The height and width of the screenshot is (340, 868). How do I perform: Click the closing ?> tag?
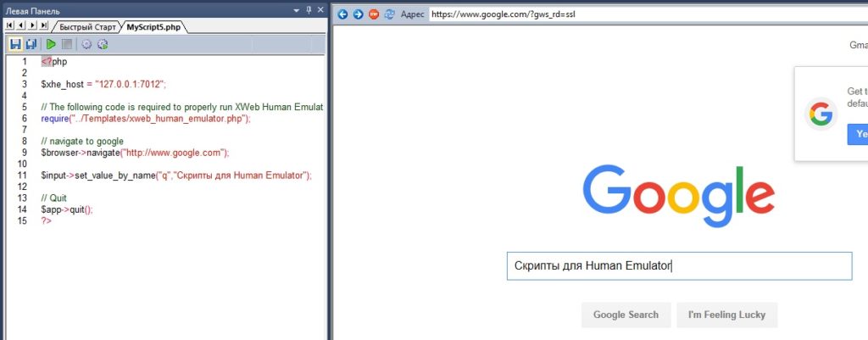click(46, 220)
